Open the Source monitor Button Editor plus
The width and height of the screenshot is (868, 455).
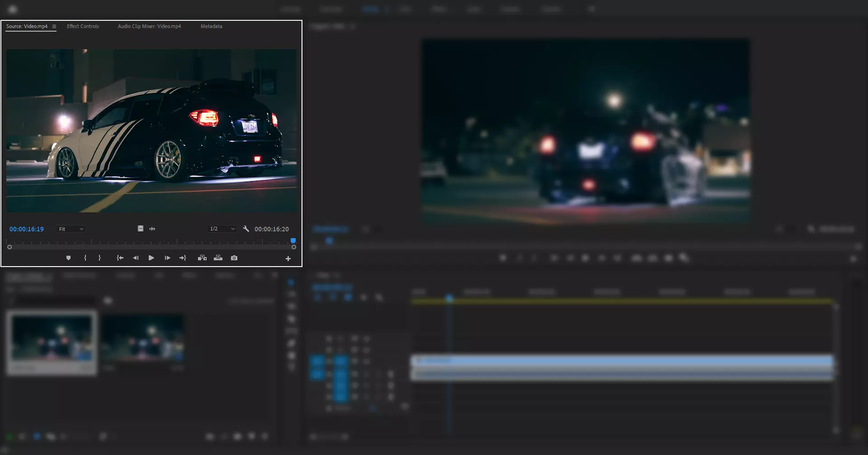point(288,258)
